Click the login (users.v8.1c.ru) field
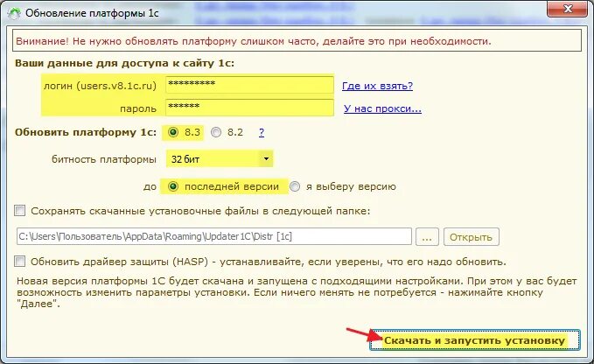This screenshot has height=364, width=594. click(249, 85)
